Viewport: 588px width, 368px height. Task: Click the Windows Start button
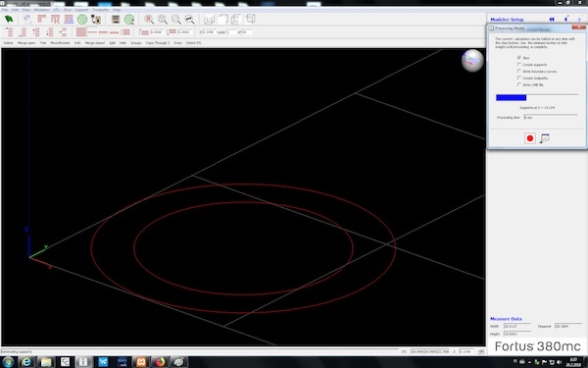[8, 362]
